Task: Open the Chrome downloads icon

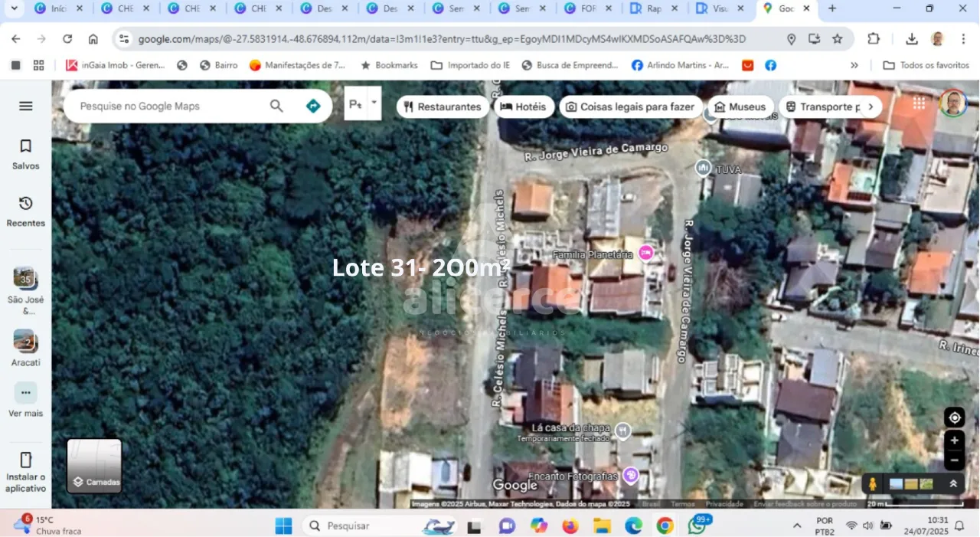Action: [x=911, y=39]
